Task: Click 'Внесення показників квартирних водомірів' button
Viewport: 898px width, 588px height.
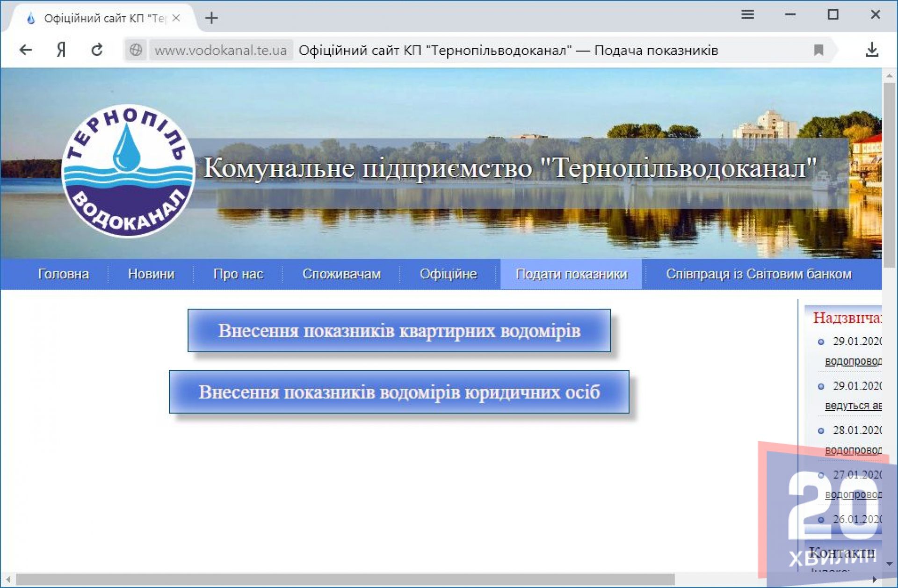Action: pos(399,331)
